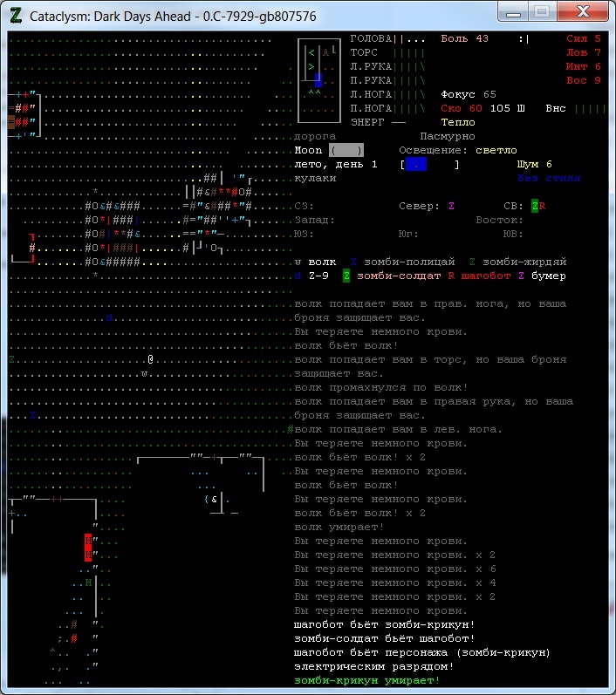This screenshot has height=695, width=616.
Task: Click the green 'зомби-крикун умирает!' log message
Action: coord(367,680)
